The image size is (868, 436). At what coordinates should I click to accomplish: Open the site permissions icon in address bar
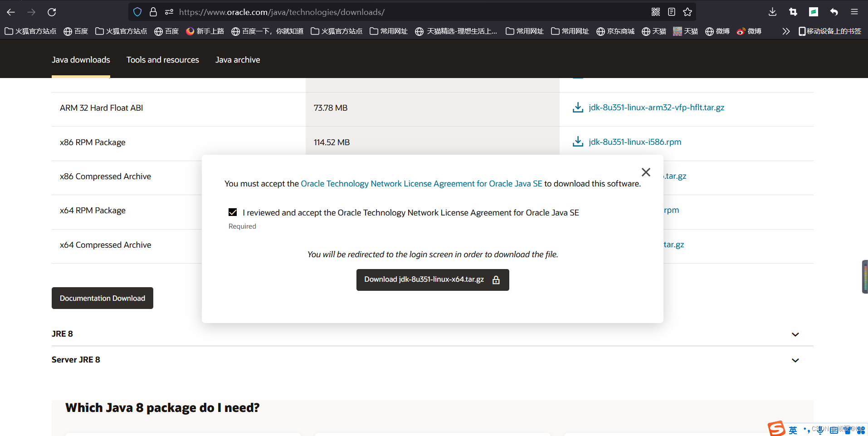tap(169, 12)
